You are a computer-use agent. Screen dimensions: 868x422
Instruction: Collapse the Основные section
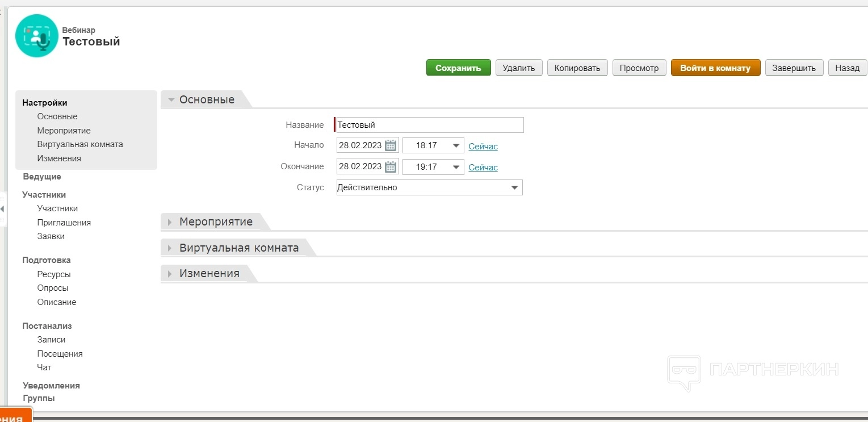[x=171, y=100]
